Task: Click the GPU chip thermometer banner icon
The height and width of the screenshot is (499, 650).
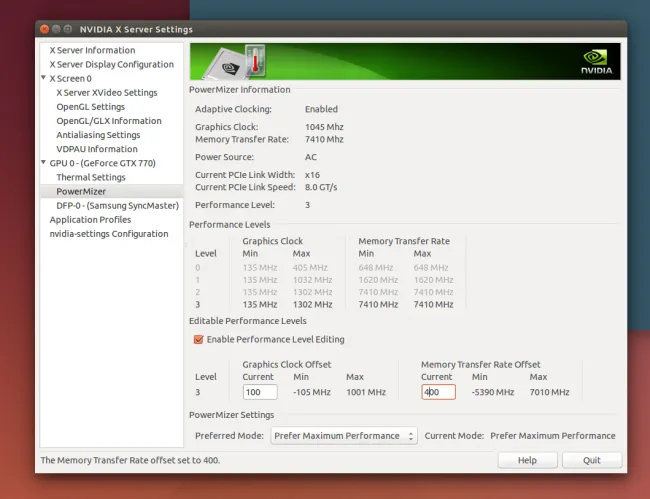Action: pyautogui.click(x=236, y=62)
